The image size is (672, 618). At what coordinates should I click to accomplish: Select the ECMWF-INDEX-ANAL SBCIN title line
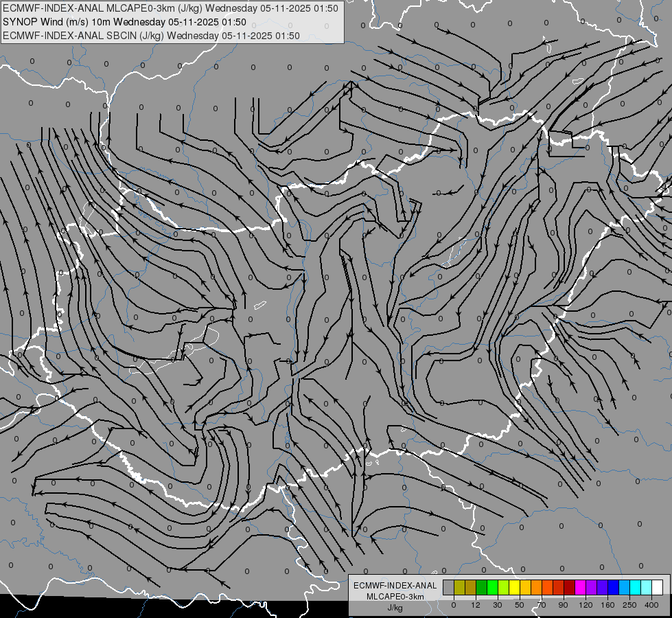(151, 36)
